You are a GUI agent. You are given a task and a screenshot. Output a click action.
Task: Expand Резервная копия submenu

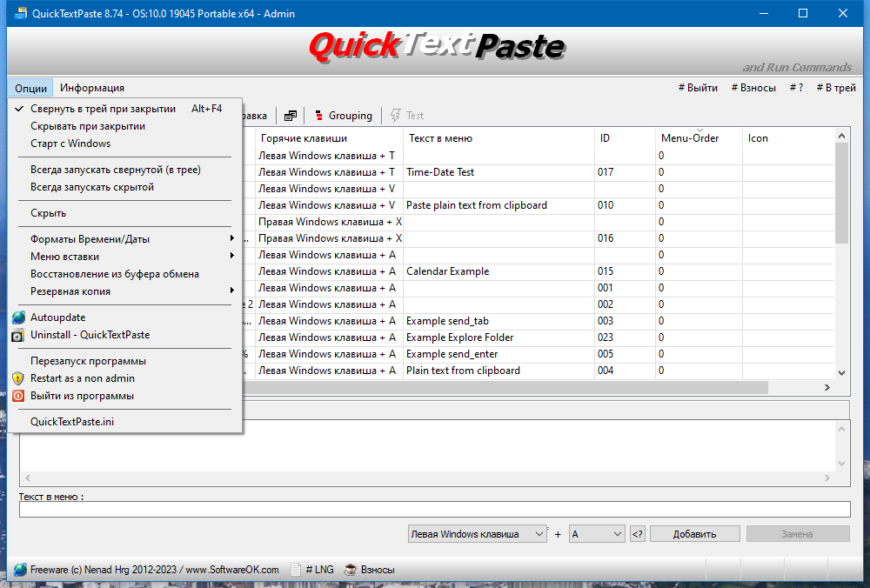click(x=125, y=291)
